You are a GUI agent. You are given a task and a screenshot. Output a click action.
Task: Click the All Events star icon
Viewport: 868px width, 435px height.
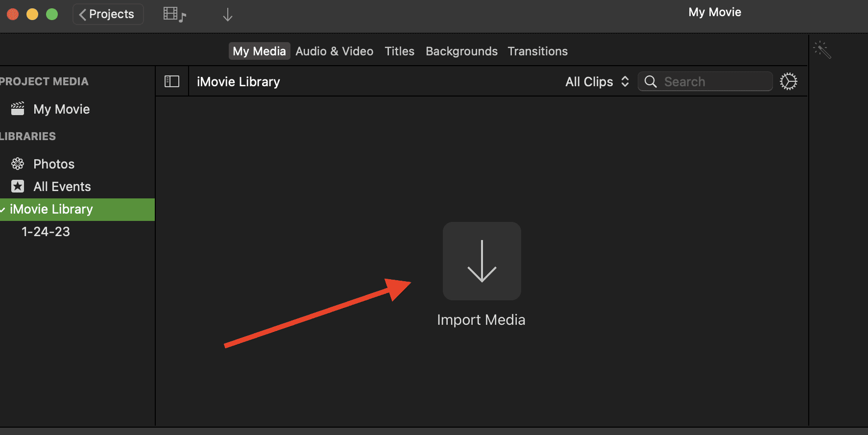coord(18,186)
